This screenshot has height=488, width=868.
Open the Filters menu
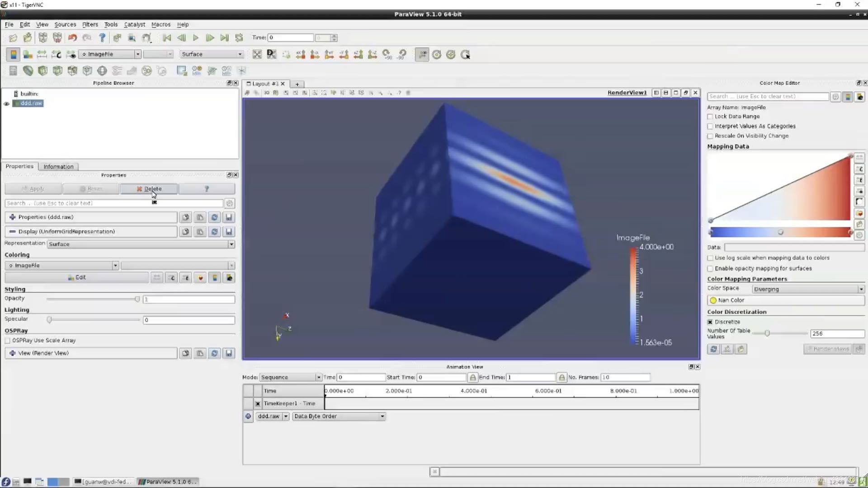(x=90, y=24)
